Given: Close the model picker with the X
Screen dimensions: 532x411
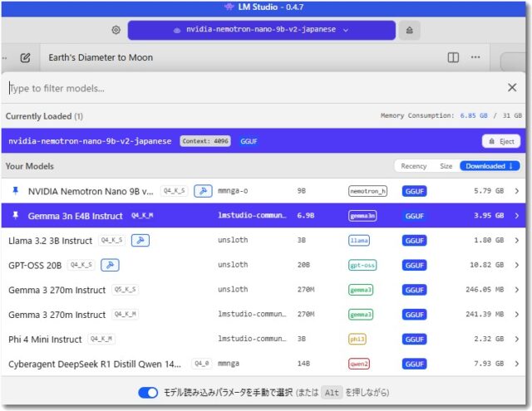Looking at the screenshot, I should 512,88.
